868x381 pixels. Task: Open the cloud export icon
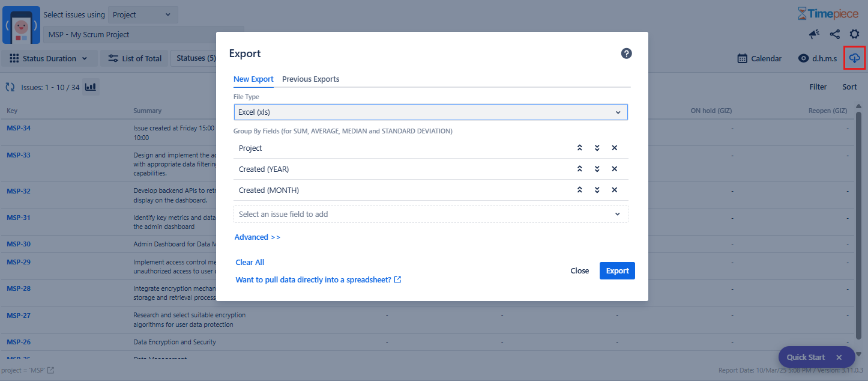[854, 58]
